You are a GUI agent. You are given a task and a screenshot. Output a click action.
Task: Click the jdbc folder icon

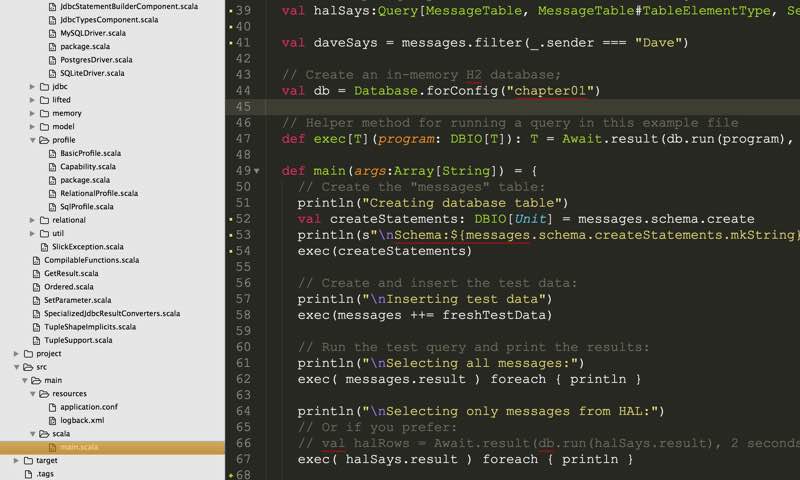coord(43,87)
